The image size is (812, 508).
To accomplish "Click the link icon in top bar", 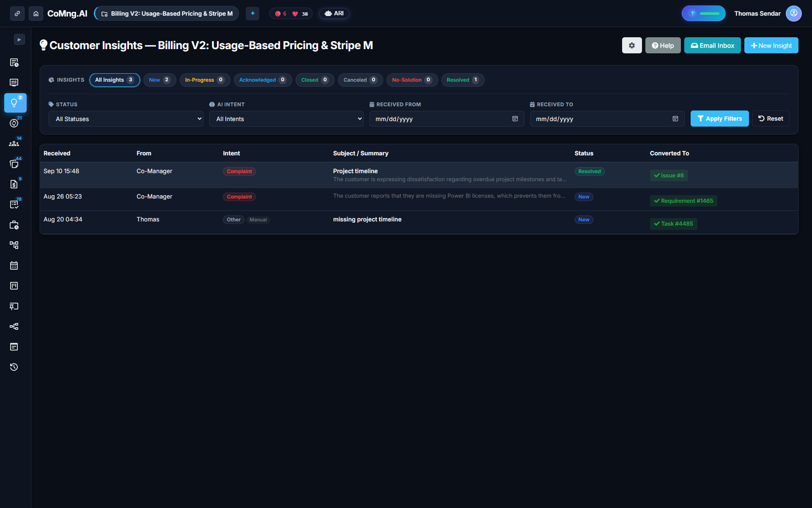I will point(17,14).
